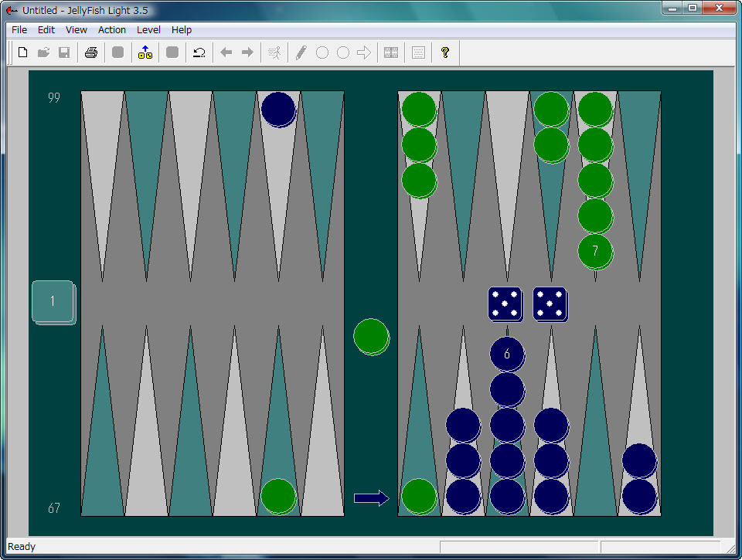This screenshot has height=560, width=742.
Task: Click the pip count 67
Action: click(x=54, y=508)
